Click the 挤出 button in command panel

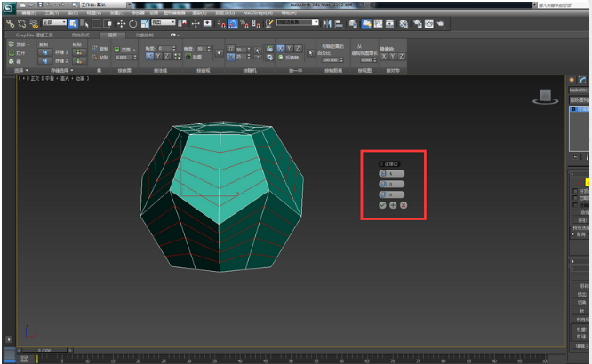(581, 294)
